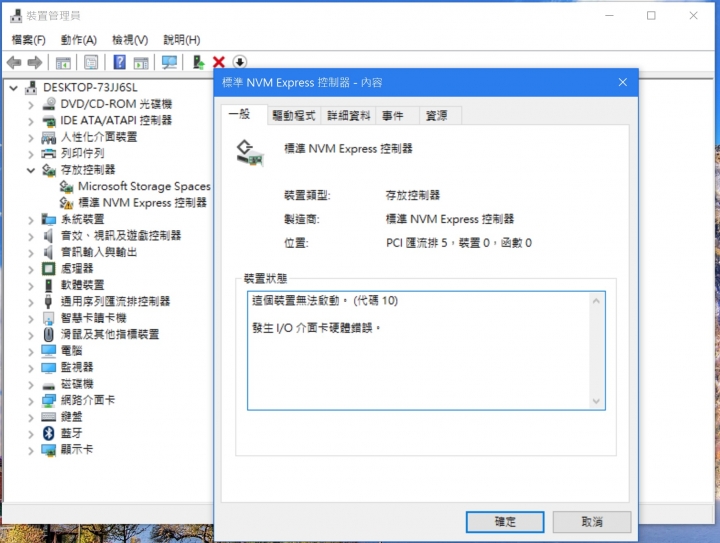Click the blue Help question mark icon

click(119, 62)
